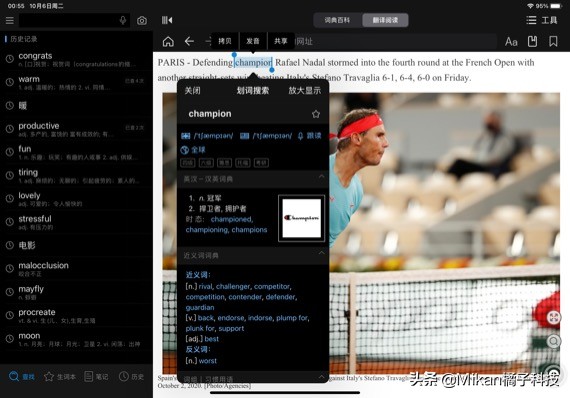570x398 pixels.
Task: Open the camera word lookup
Action: 142,20
